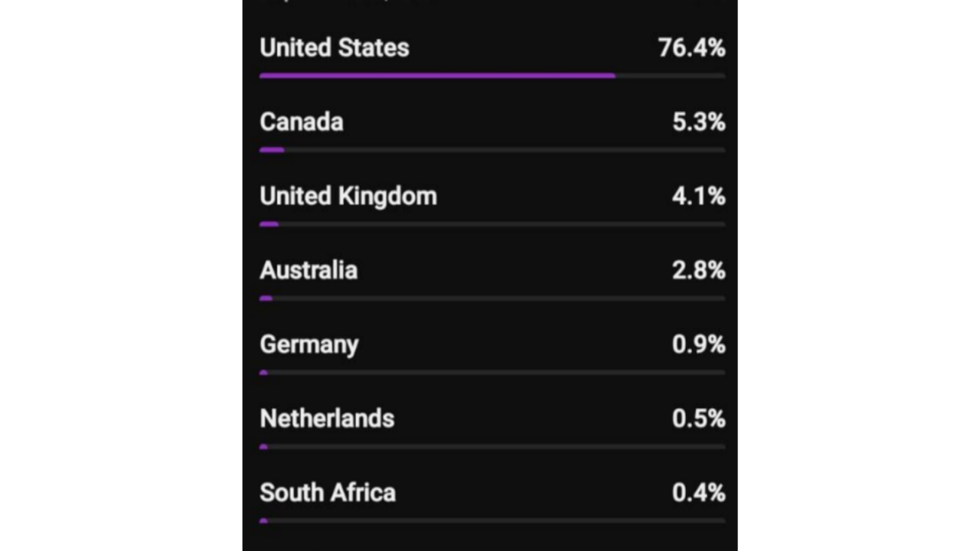Select the 5.3% value for Canada
The height and width of the screenshot is (551, 980).
(698, 122)
